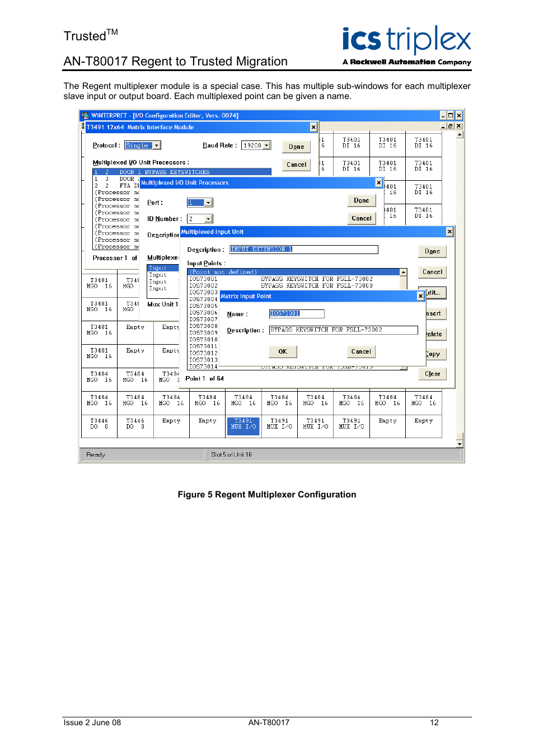Expand the Port dropdown
Image resolution: width=534 pixels, height=756 pixels.
pyautogui.click(x=209, y=203)
